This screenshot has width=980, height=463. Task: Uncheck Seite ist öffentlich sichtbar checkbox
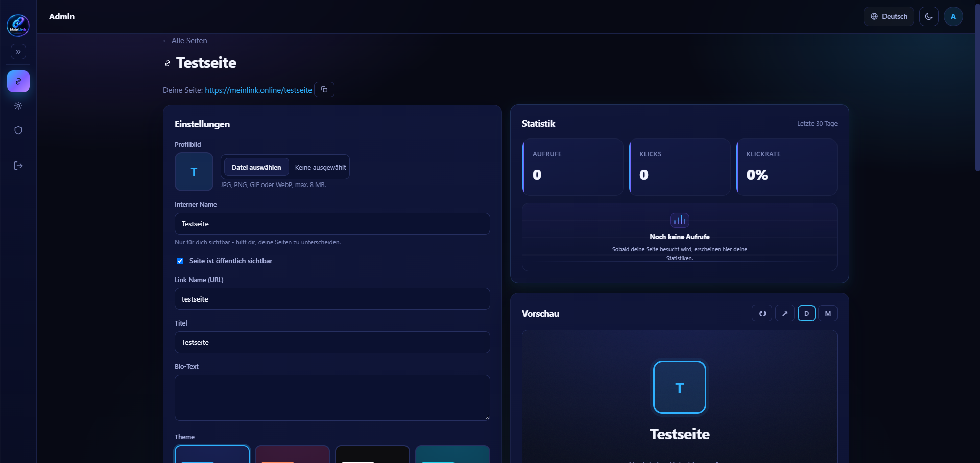pos(180,261)
